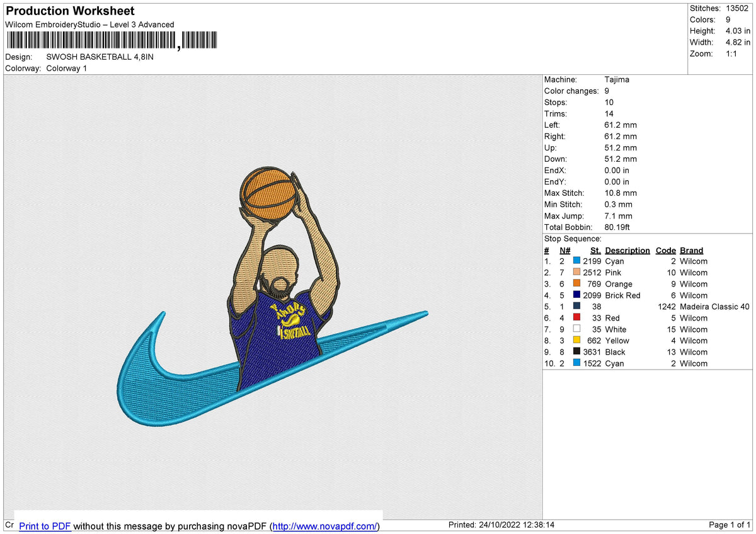Screen dimensions: 756x534
Task: Click the EndX label
Action: 556,170
